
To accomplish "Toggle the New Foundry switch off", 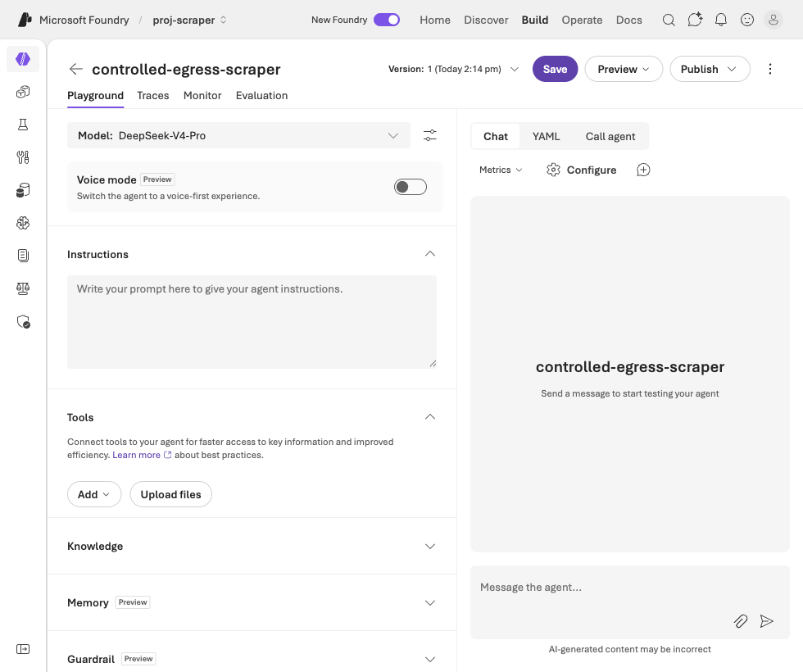I will [387, 20].
